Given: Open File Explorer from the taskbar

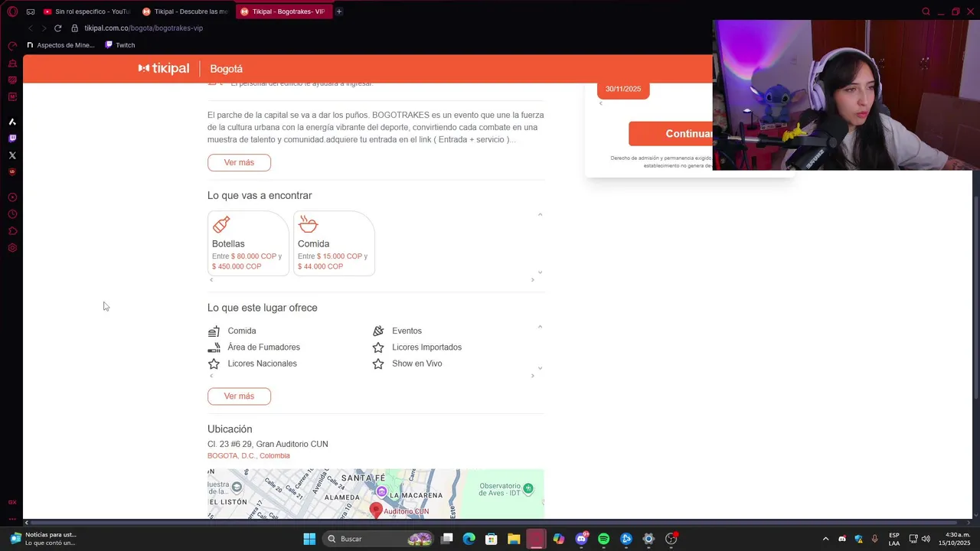Looking at the screenshot, I should 514,539.
